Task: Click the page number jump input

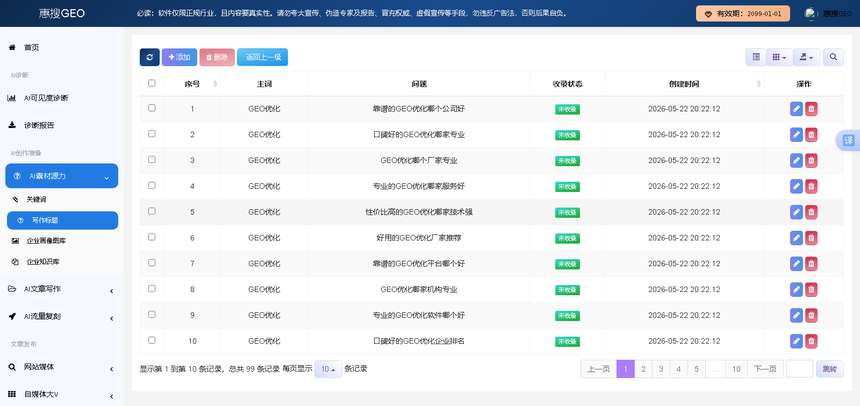Action: [800, 369]
